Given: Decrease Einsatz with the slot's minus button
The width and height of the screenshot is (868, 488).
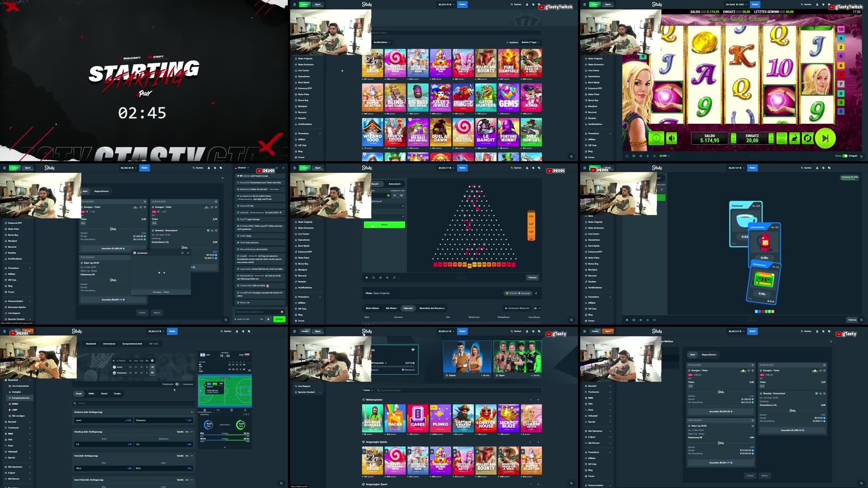Looking at the screenshot, I should coord(733,138).
